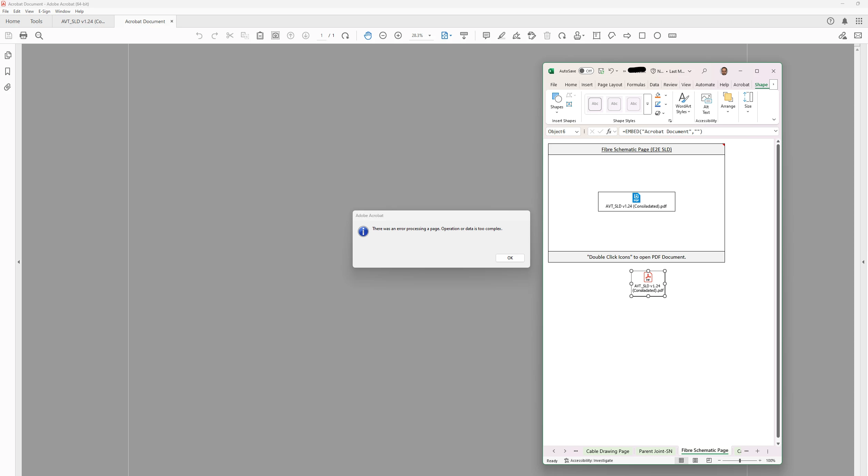Open the bookmarks panel icon
Image resolution: width=868 pixels, height=476 pixels.
click(x=8, y=71)
